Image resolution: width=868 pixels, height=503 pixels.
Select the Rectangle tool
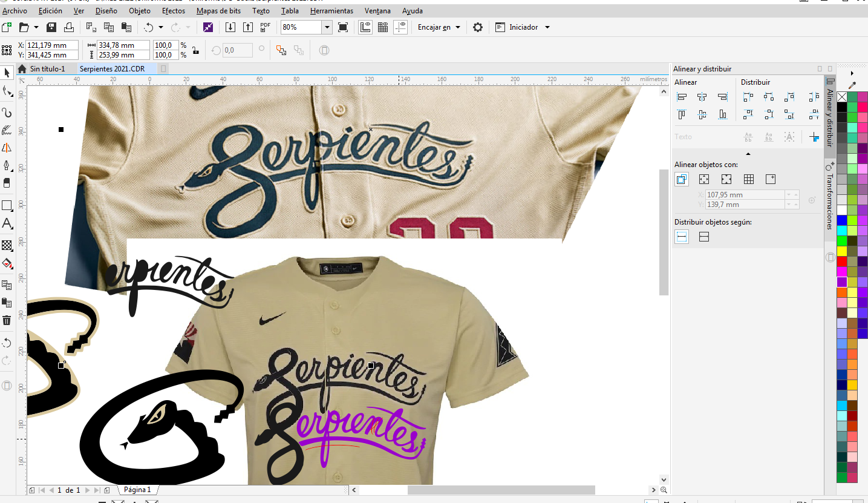click(7, 205)
